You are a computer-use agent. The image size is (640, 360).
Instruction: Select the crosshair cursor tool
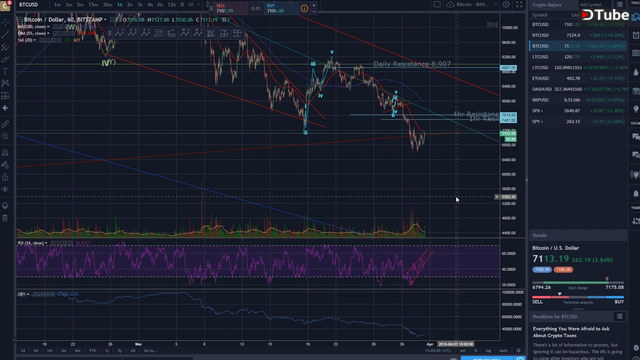[x=5, y=22]
